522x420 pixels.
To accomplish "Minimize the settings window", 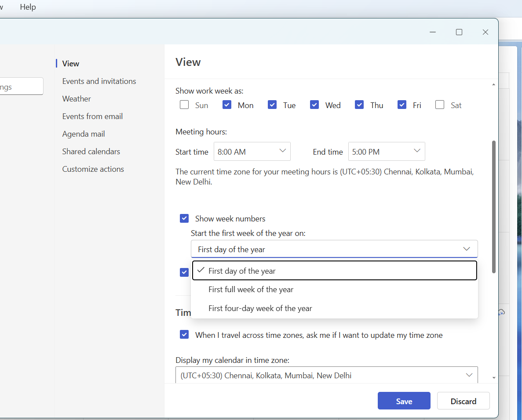I will (x=433, y=32).
